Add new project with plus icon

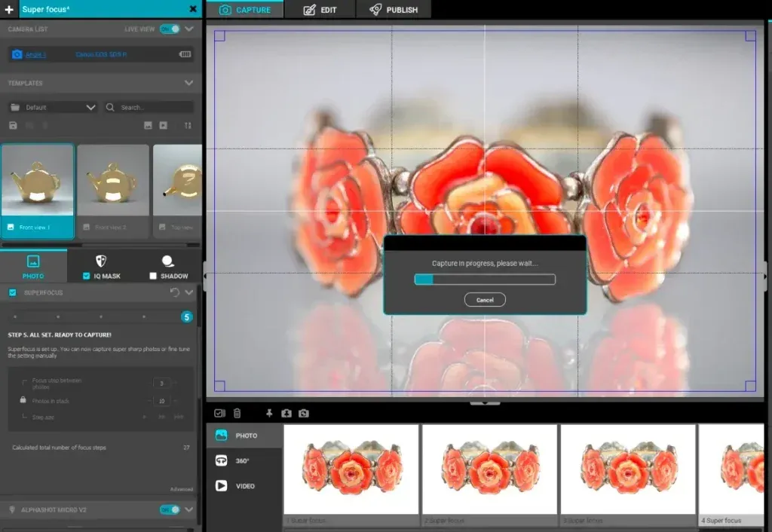click(9, 9)
